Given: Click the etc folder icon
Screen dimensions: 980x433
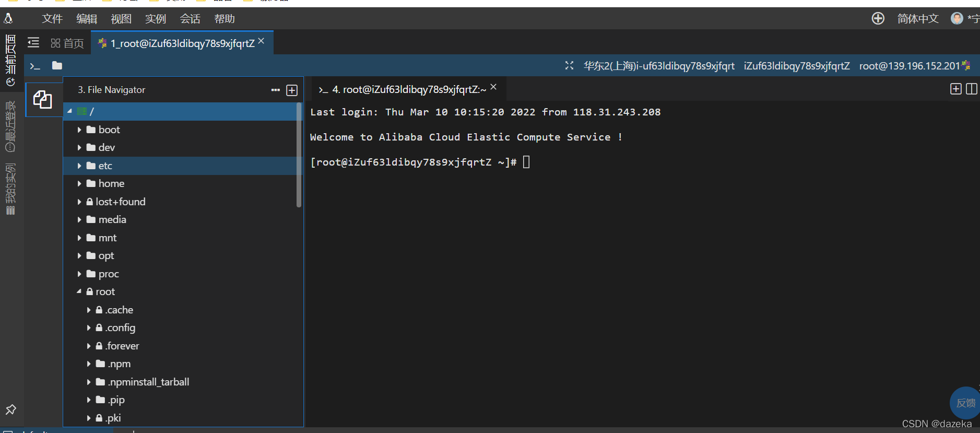Looking at the screenshot, I should point(91,166).
